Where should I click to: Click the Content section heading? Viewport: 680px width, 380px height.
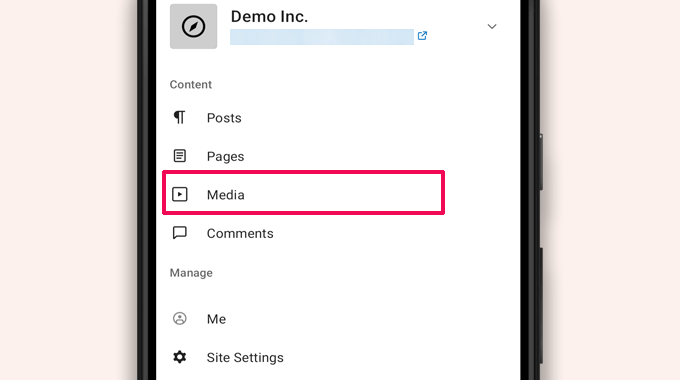click(x=191, y=85)
